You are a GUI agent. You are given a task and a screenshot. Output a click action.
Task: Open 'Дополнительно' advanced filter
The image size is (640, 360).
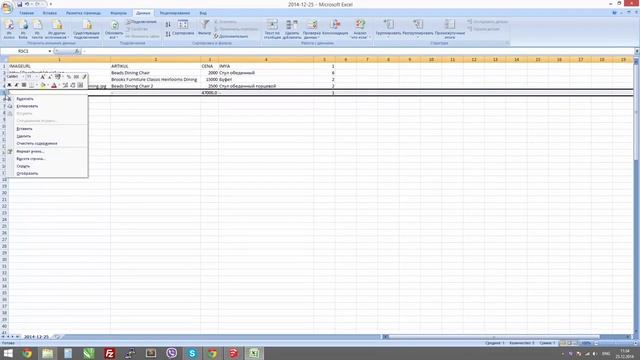(231, 36)
